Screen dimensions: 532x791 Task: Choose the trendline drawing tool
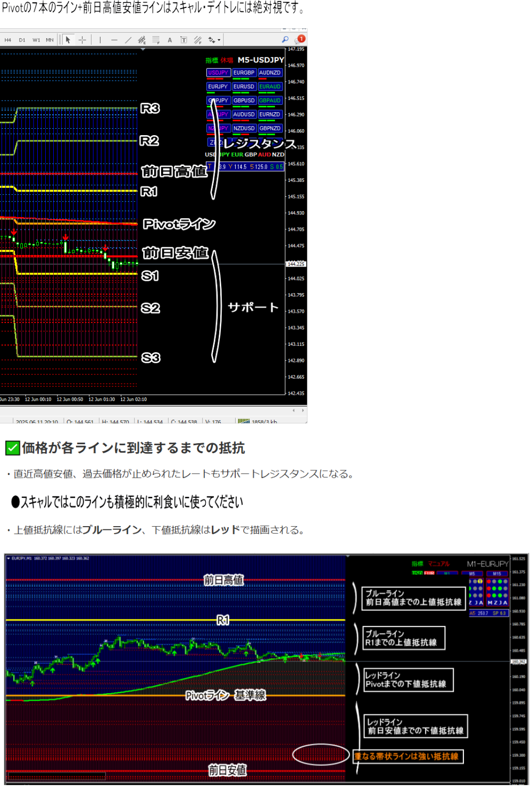coord(128,40)
